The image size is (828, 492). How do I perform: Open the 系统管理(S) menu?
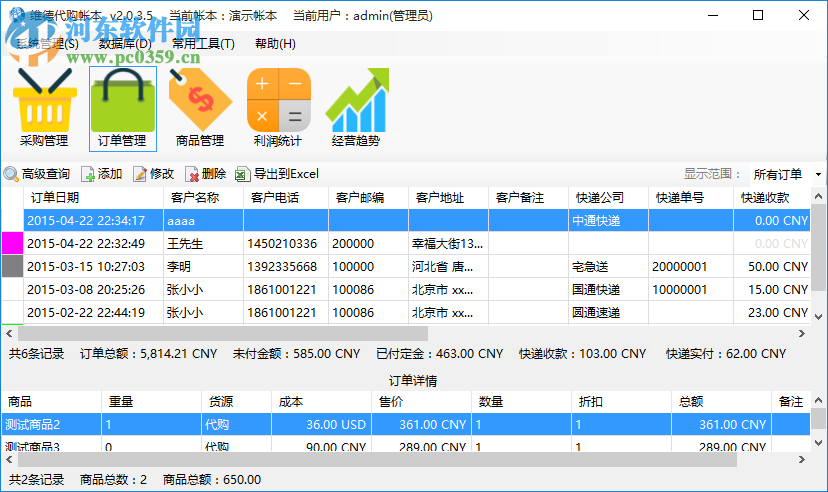pyautogui.click(x=48, y=44)
